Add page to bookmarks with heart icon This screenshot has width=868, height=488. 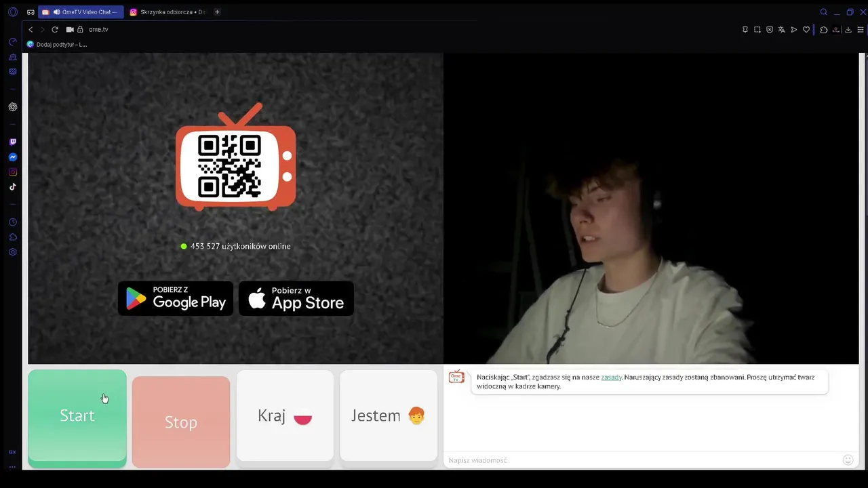coord(806,30)
